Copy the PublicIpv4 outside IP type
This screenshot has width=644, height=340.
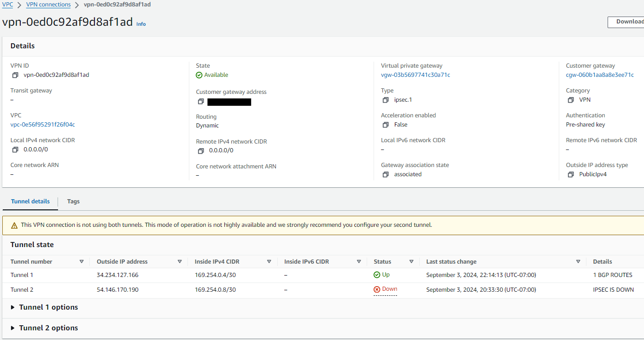point(571,174)
